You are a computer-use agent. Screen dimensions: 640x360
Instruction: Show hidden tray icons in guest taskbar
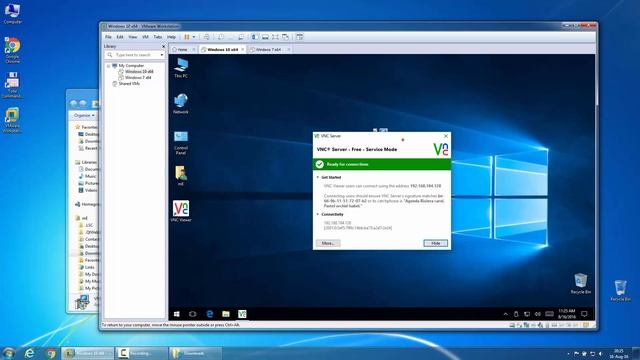tap(505, 314)
